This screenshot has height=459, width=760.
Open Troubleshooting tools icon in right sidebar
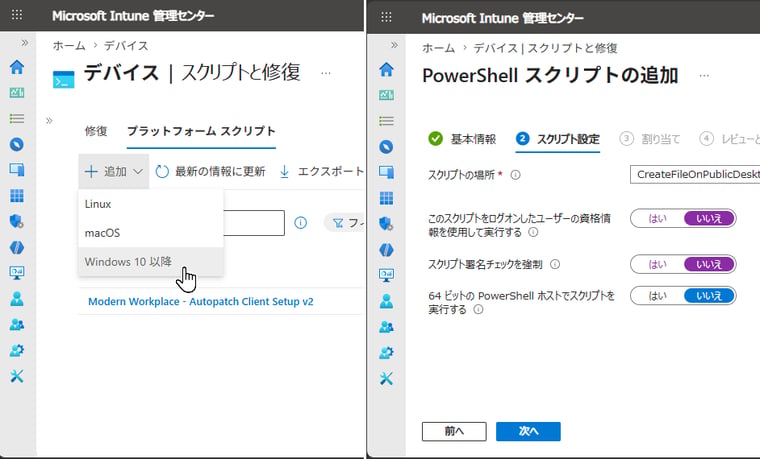[386, 379]
